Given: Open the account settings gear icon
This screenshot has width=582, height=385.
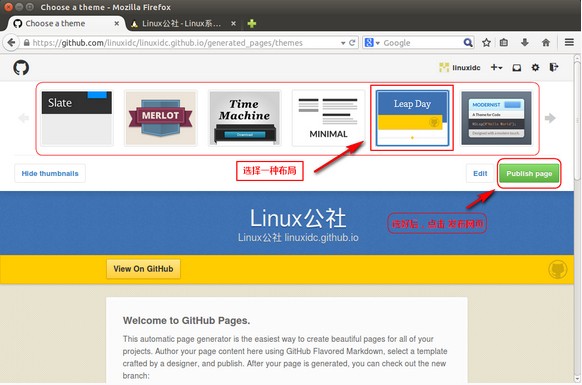Looking at the screenshot, I should click(x=535, y=68).
